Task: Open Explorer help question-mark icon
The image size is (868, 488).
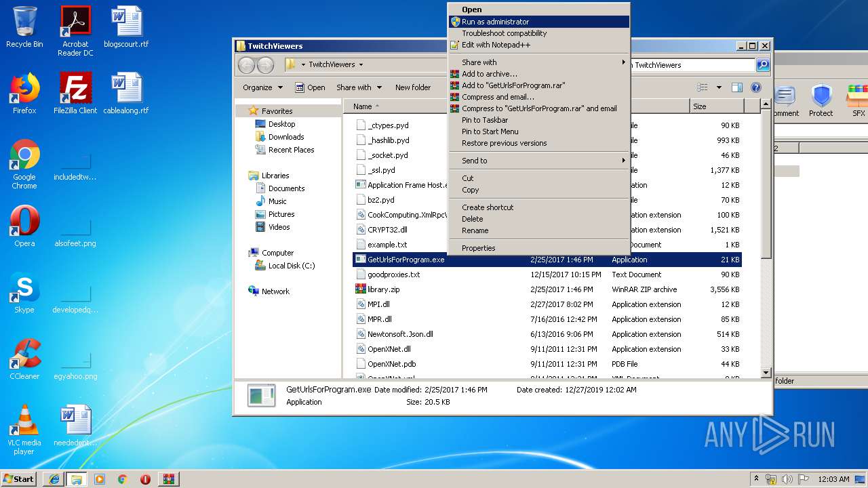Action: click(x=756, y=87)
